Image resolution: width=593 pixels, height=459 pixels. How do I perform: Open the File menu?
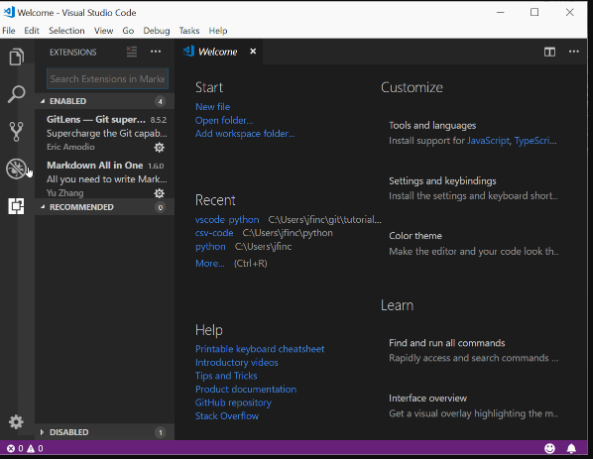coord(9,31)
